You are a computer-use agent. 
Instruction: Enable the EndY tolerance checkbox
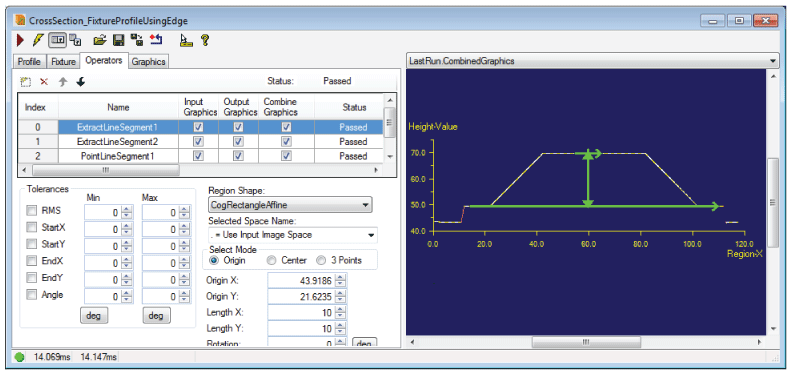point(32,278)
